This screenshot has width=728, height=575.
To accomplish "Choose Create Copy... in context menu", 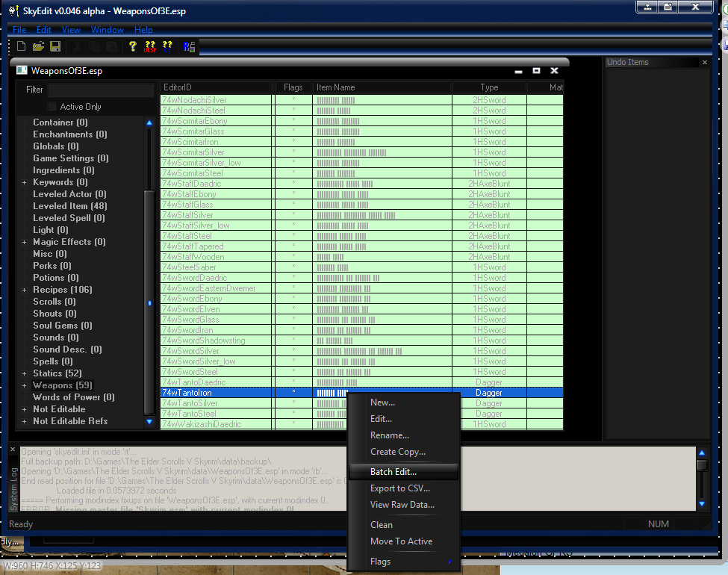I will point(403,452).
